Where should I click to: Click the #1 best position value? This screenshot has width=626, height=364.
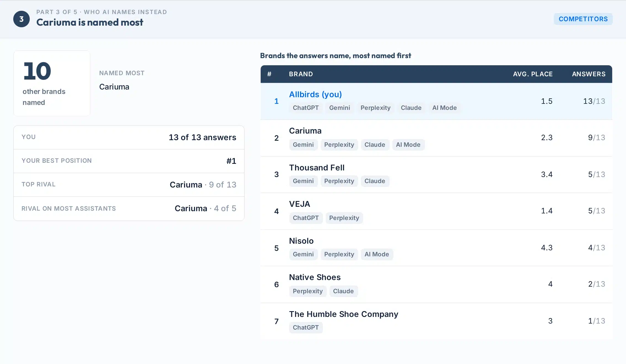[231, 161]
